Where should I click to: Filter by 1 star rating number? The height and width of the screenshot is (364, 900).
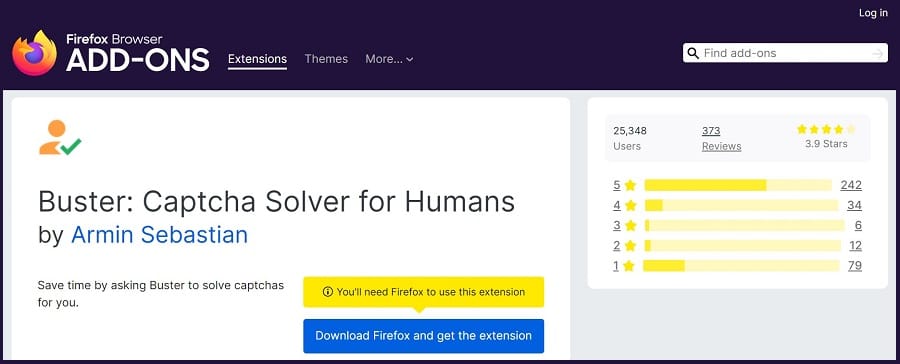coord(616,266)
